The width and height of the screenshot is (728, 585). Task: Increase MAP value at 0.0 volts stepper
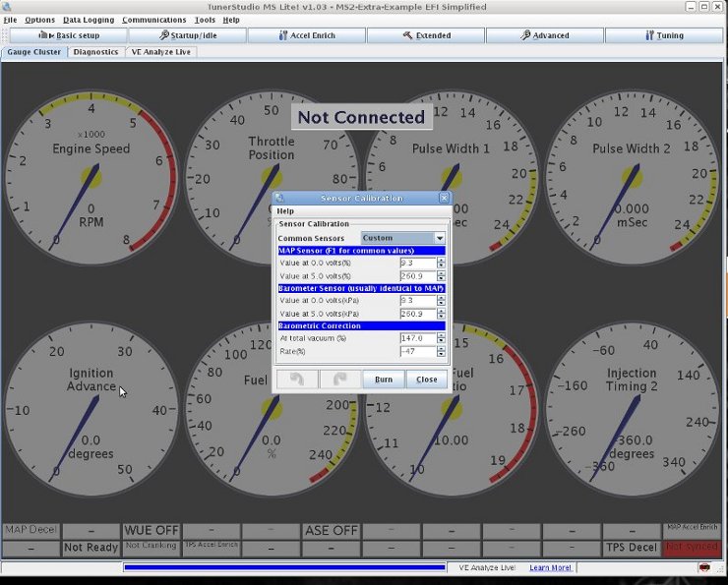pyautogui.click(x=441, y=261)
